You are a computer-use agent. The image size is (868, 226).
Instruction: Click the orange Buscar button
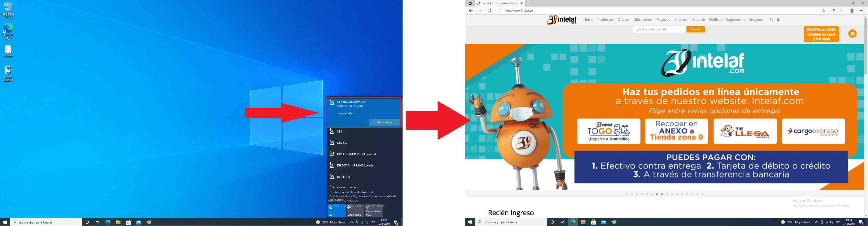coord(695,30)
